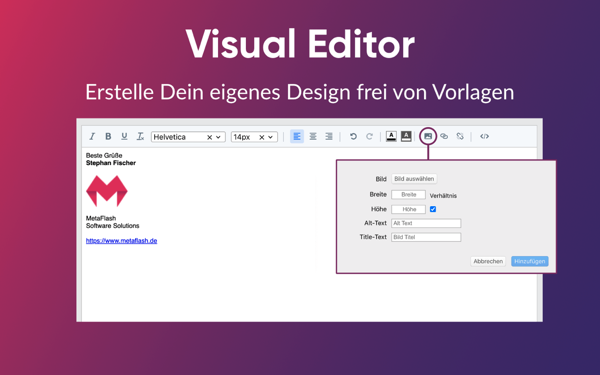This screenshot has height=375, width=600.
Task: Click the Hinzufügen button
Action: point(530,261)
